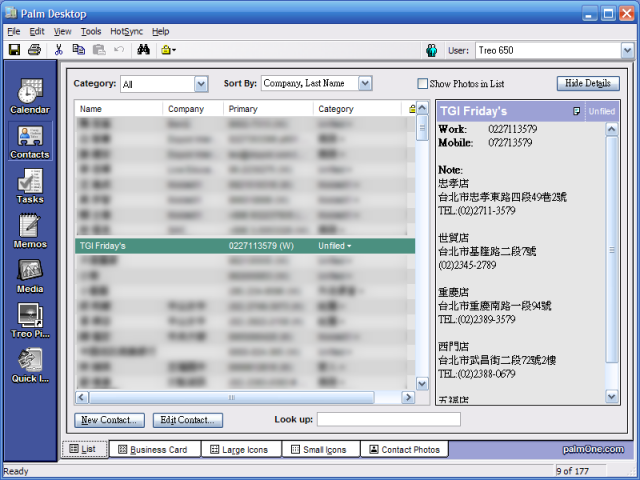
Task: Sort list by Category column header
Action: tap(357, 109)
